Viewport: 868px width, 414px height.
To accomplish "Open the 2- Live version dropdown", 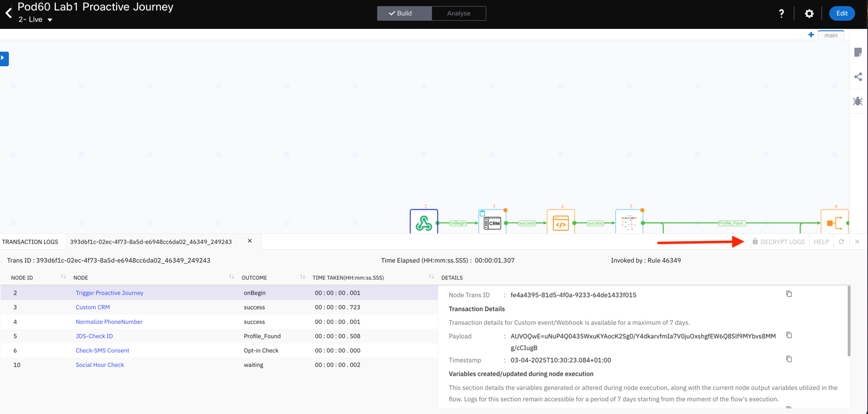I will click(x=36, y=20).
